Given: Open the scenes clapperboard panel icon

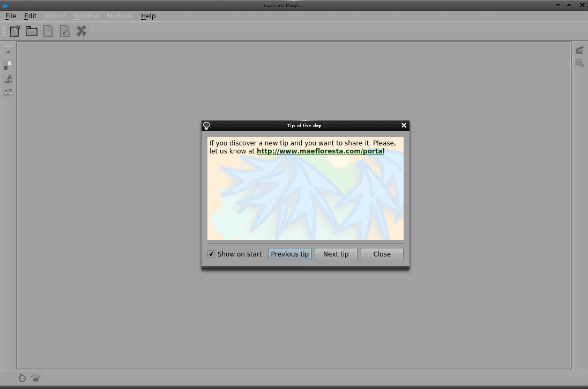Looking at the screenshot, I should coord(579,50).
